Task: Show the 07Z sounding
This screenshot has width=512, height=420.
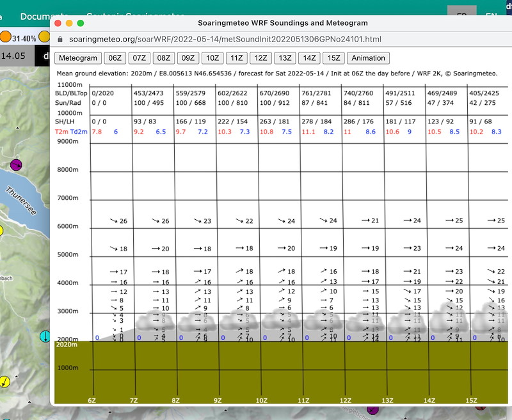Action: coord(139,58)
